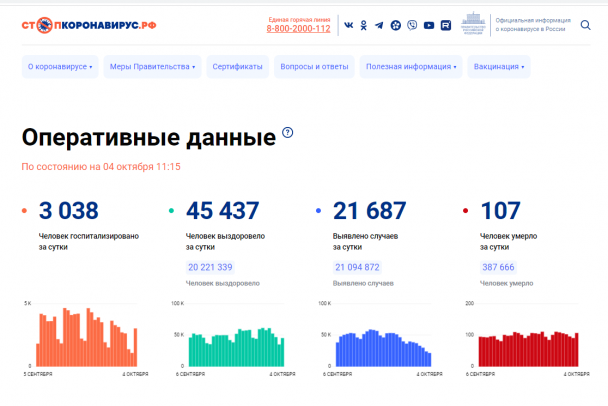Open the "Сертификаты" menu item
The image size is (608, 406).
point(237,67)
